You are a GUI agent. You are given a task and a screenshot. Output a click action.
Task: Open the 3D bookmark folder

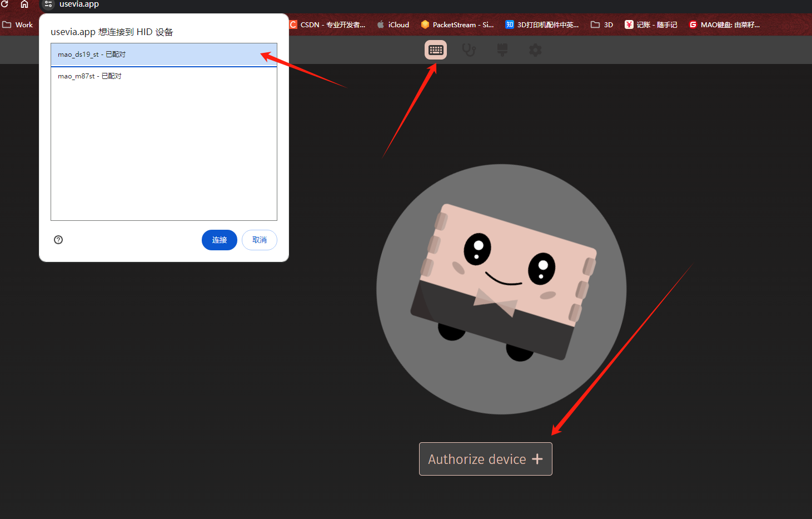(602, 24)
